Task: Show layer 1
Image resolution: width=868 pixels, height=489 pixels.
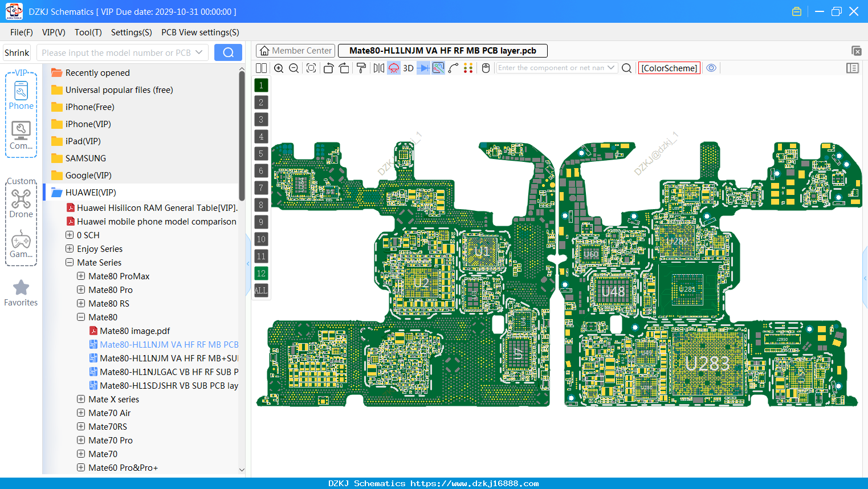Action: pyautogui.click(x=261, y=85)
